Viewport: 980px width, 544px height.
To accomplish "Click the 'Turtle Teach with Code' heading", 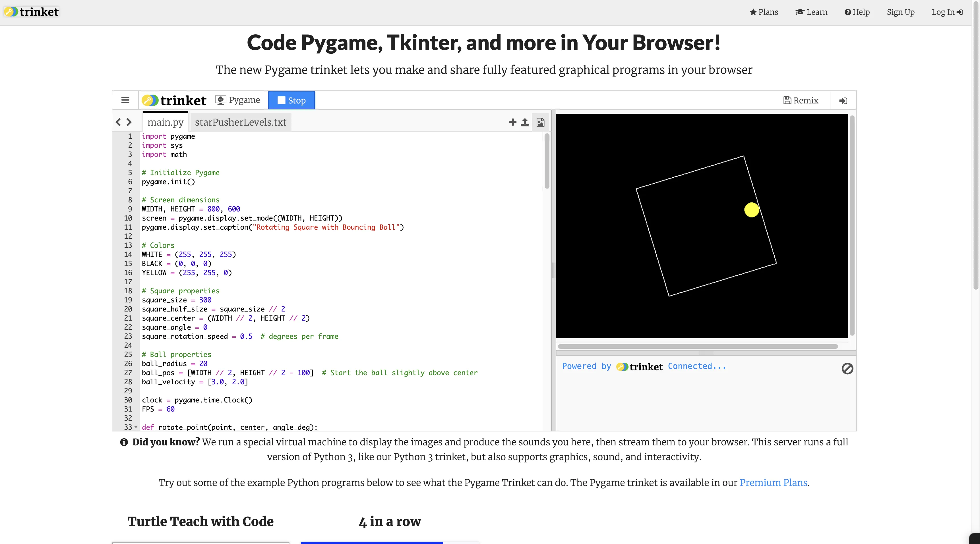I will (200, 521).
